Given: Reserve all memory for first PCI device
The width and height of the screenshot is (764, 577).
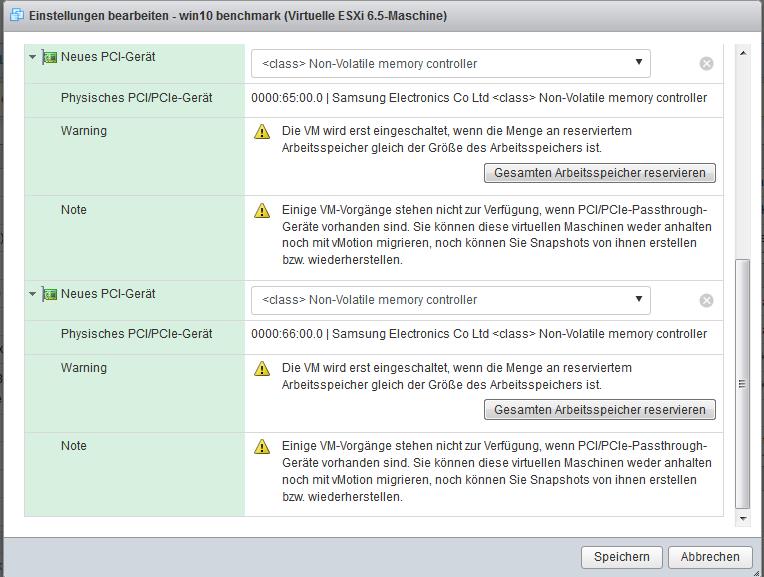Looking at the screenshot, I should (x=599, y=173).
